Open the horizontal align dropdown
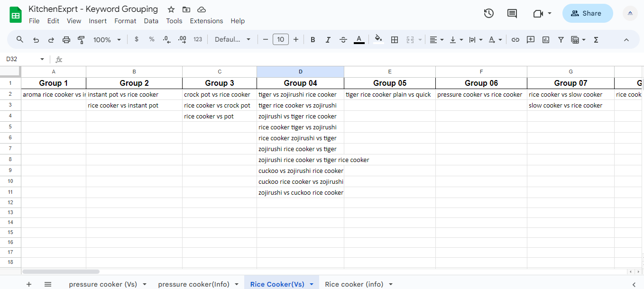This screenshot has height=289, width=644. pyautogui.click(x=436, y=40)
